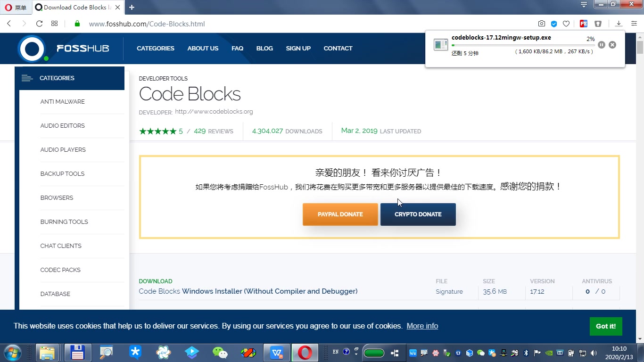Bookmark page with the heart icon

566,24
